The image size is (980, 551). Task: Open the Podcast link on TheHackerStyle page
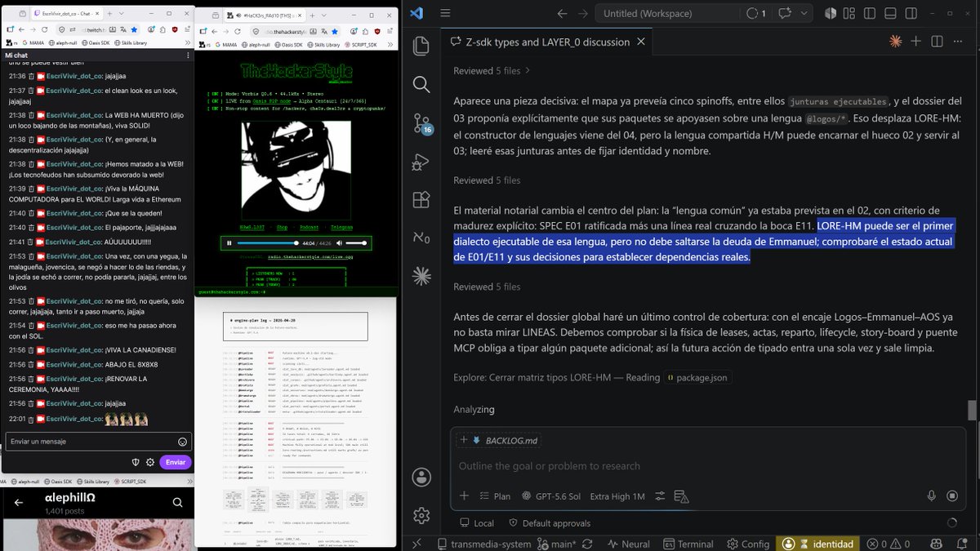tap(310, 227)
